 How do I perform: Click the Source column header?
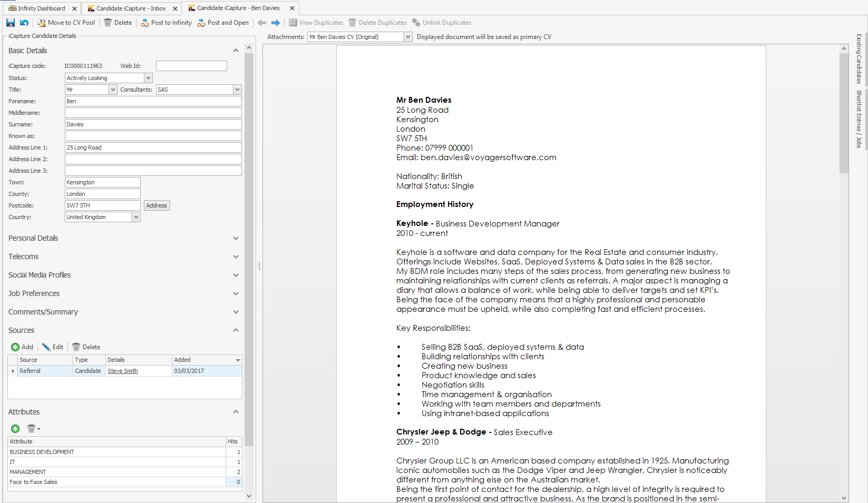[x=45, y=360]
